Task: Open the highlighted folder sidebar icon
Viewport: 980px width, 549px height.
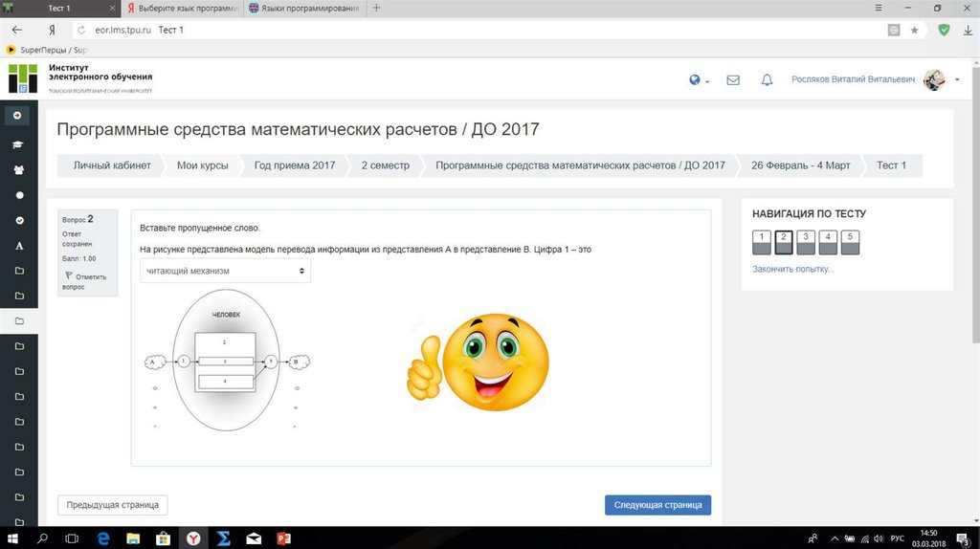Action: [19, 321]
